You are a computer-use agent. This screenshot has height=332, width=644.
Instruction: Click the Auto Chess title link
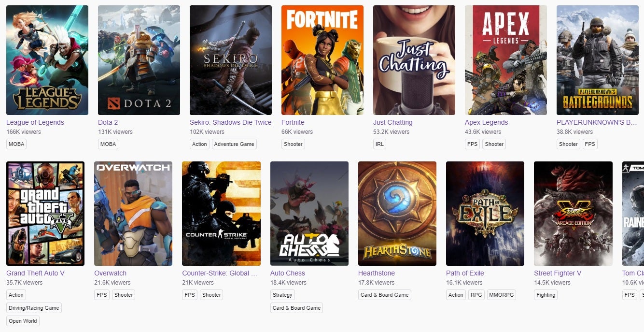[287, 273]
